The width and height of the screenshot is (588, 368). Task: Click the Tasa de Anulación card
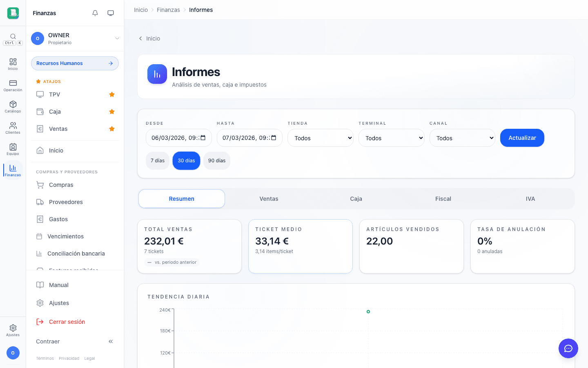click(523, 247)
